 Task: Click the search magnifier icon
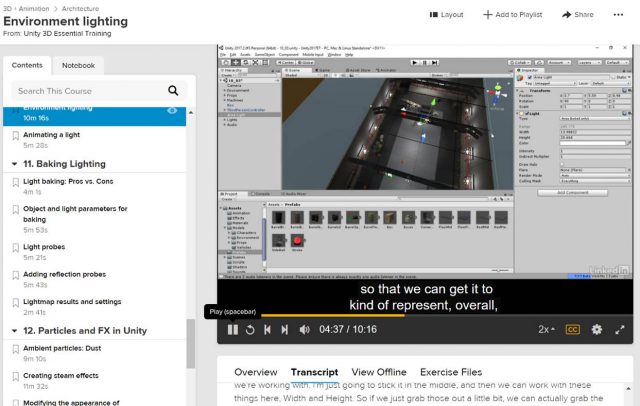pyautogui.click(x=173, y=91)
